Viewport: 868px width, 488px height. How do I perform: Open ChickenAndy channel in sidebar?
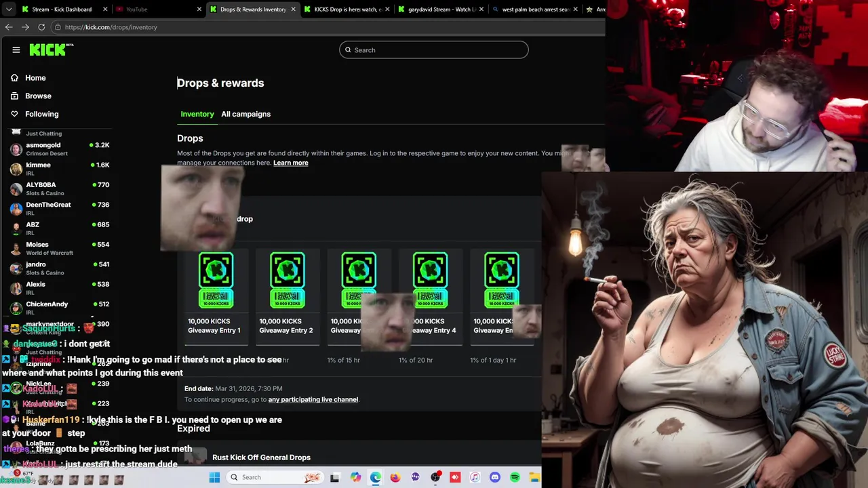click(x=60, y=308)
